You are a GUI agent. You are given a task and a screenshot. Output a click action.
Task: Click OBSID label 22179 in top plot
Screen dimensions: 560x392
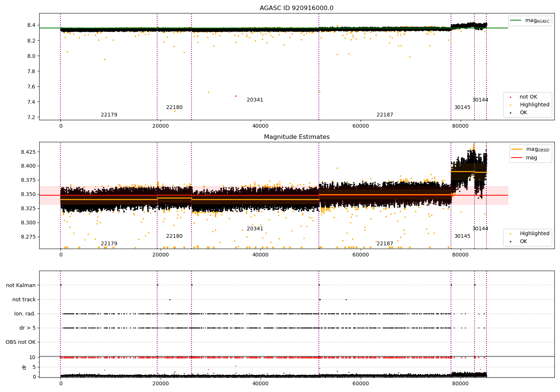coord(109,115)
